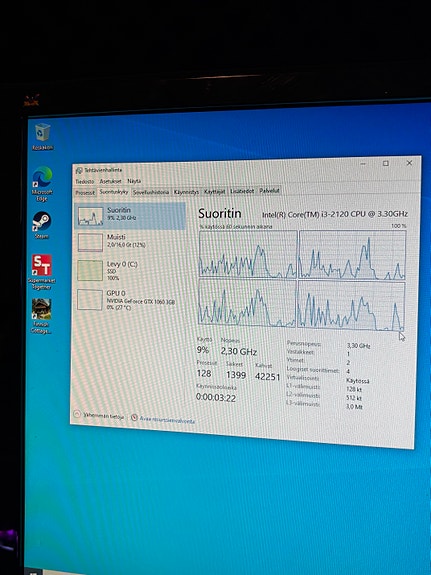Image resolution: width=431 pixels, height=575 pixels.
Task: Open the Näytä menu
Action: point(134,181)
